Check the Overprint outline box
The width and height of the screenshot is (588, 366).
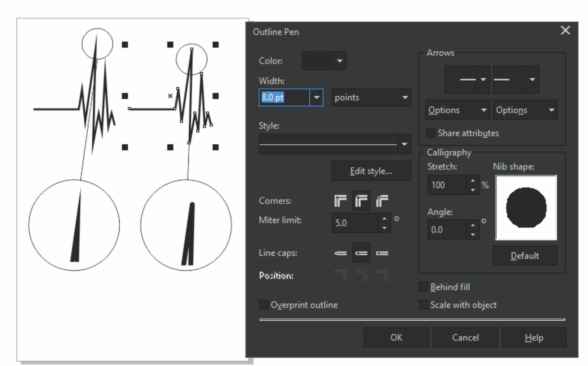(263, 305)
